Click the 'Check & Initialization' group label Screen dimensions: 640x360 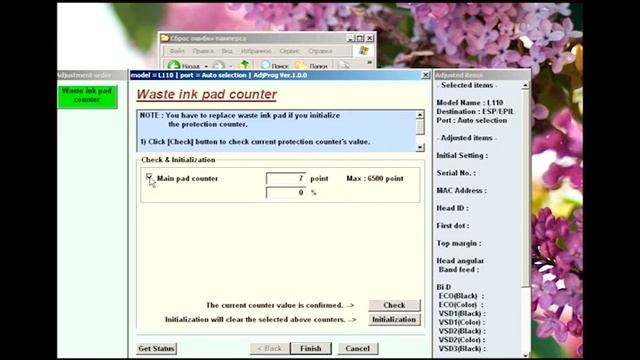pos(178,160)
